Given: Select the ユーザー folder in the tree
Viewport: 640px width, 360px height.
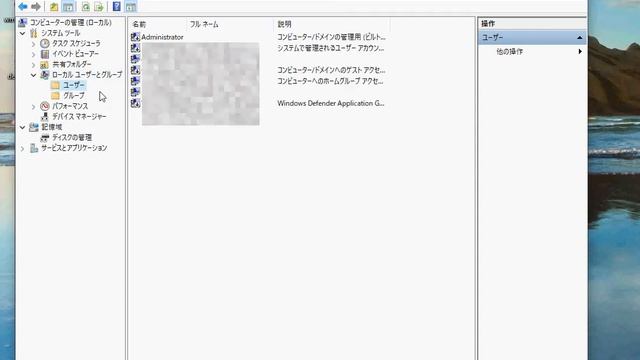Looking at the screenshot, I should [73, 85].
